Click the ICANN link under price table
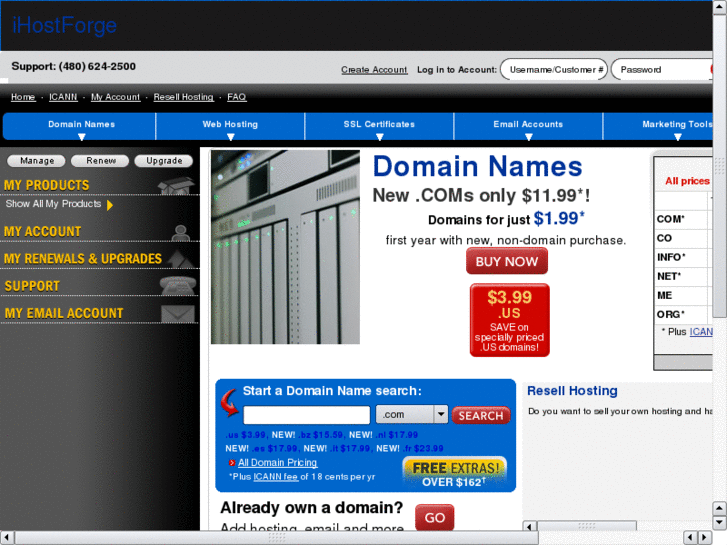Image resolution: width=727 pixels, height=545 pixels. [x=701, y=332]
